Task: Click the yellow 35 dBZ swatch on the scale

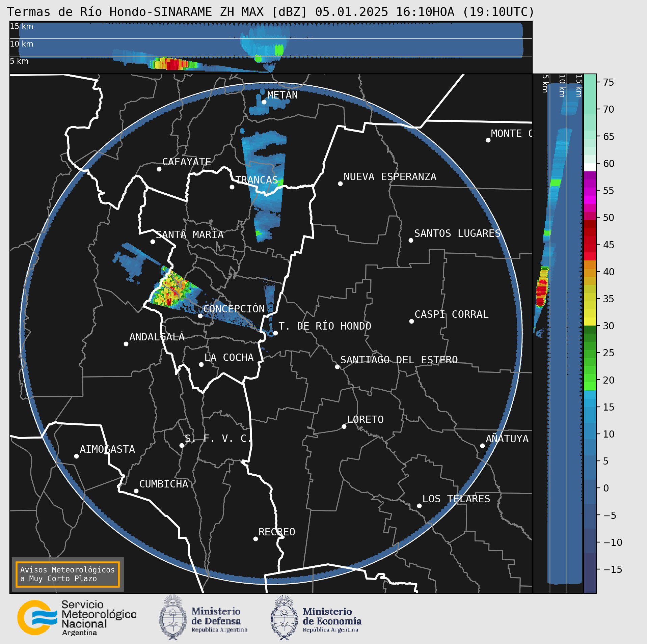Action: pos(590,297)
